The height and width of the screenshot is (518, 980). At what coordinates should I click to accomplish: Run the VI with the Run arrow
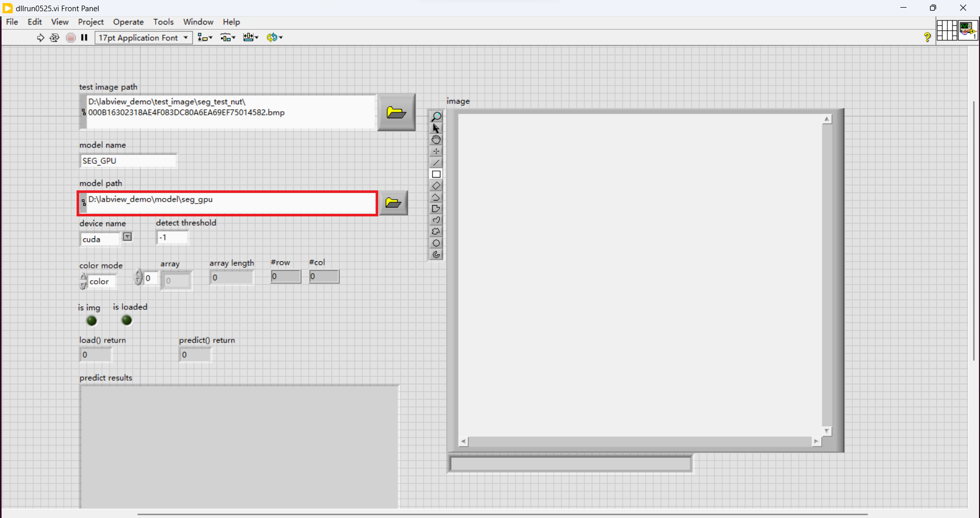[x=40, y=37]
